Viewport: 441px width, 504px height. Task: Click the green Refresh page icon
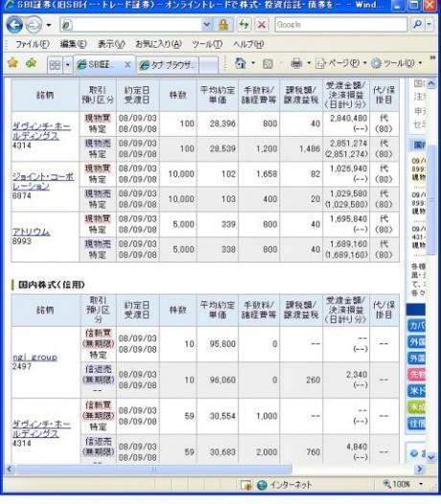244,24
